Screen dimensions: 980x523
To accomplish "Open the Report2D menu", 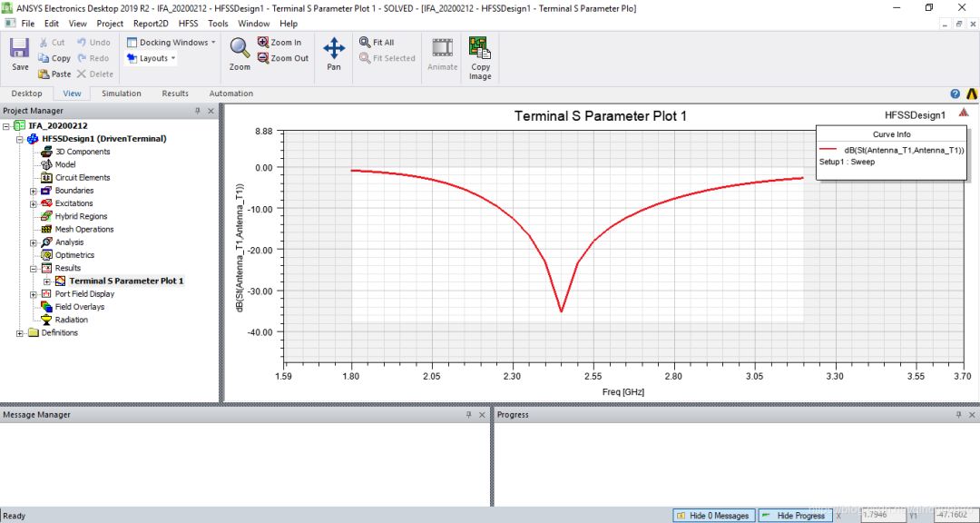I will [152, 23].
